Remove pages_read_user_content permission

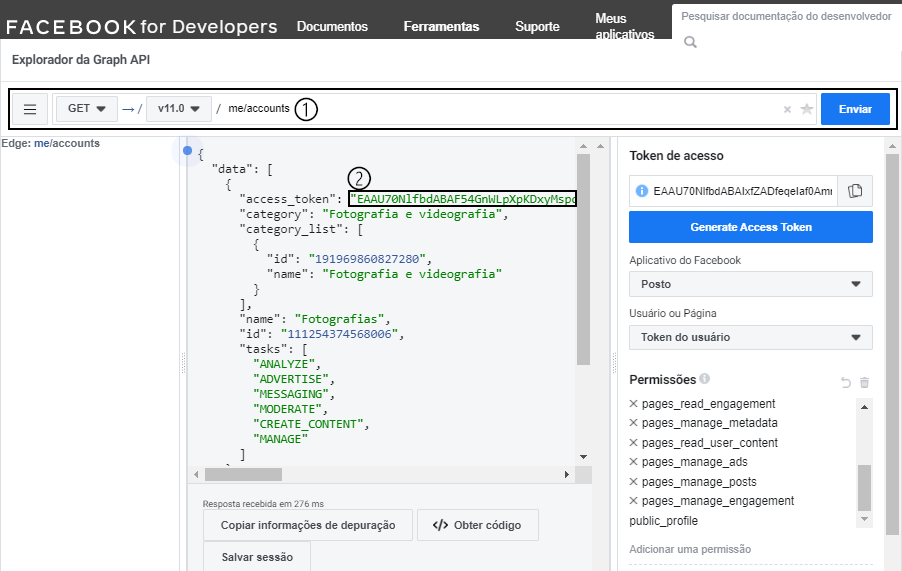coord(633,443)
